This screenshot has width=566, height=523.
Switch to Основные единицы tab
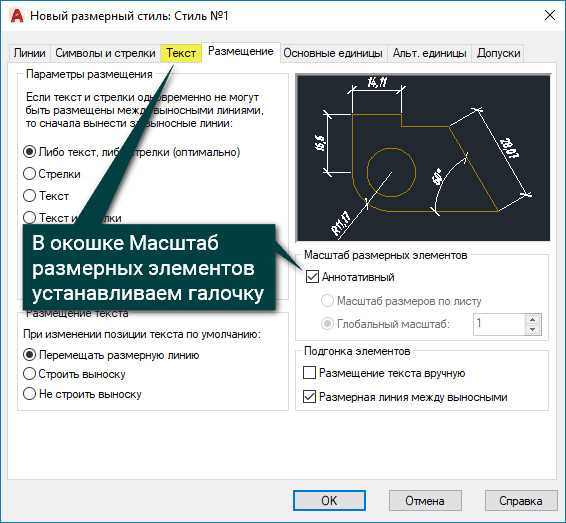(x=333, y=53)
